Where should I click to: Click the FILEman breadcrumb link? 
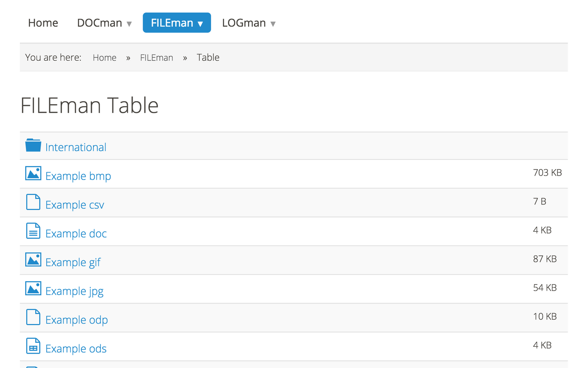tap(156, 58)
